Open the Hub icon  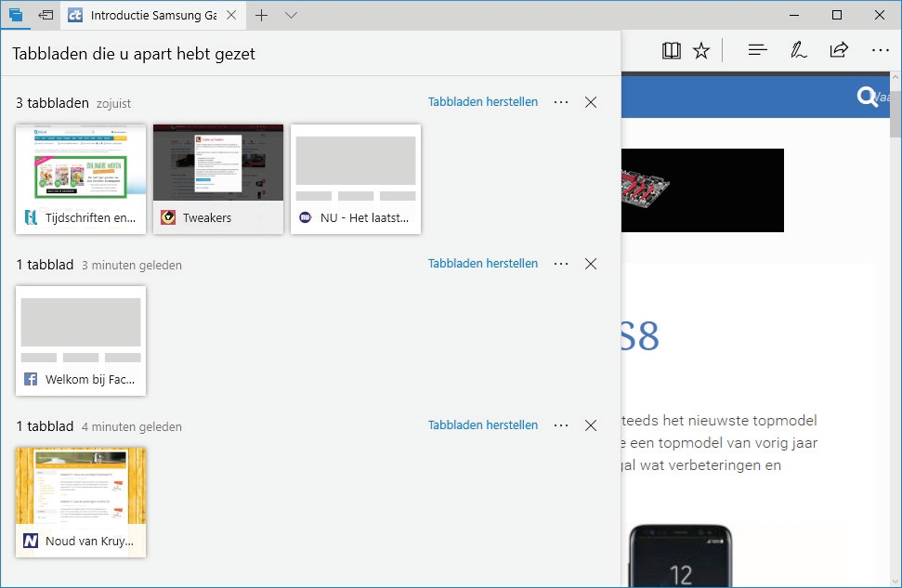(757, 50)
